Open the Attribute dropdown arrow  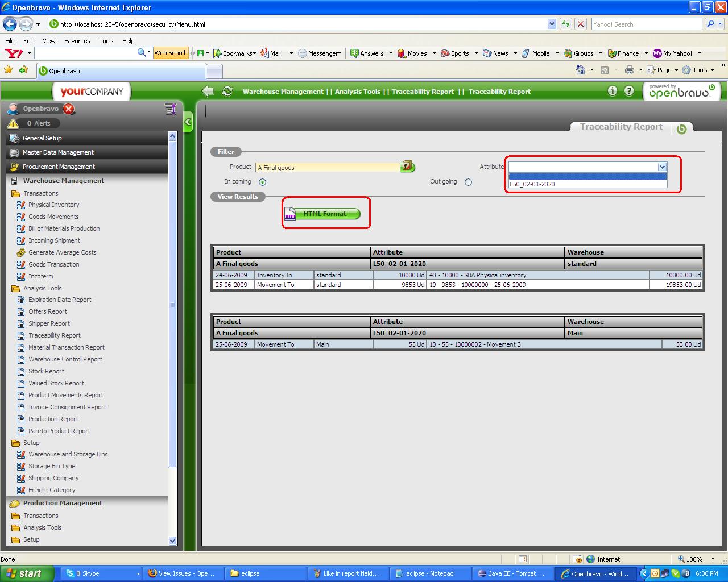point(662,167)
